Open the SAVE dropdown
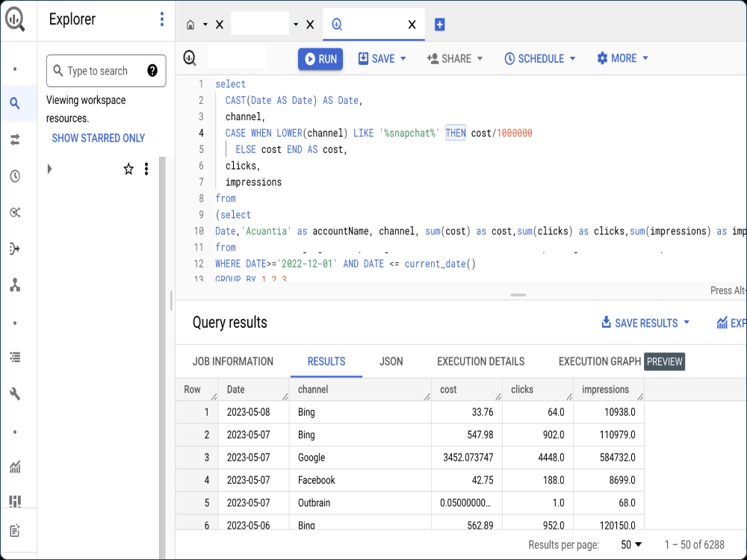Image resolution: width=747 pixels, height=560 pixels. (382, 58)
